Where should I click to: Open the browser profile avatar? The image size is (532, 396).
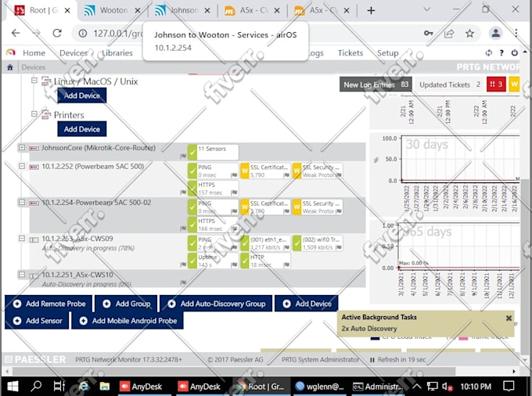tap(495, 33)
